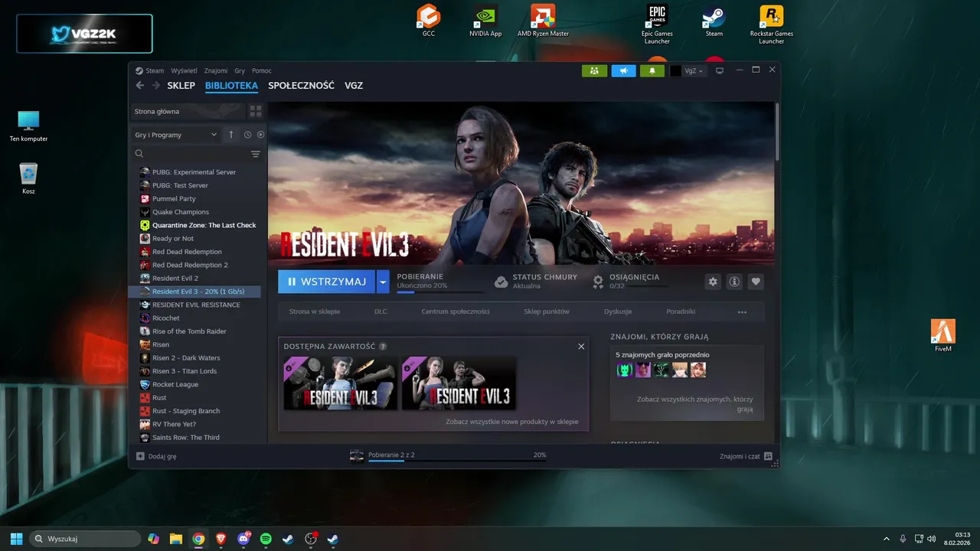
Task: Open Ten komputer desktop icon
Action: pos(28,126)
